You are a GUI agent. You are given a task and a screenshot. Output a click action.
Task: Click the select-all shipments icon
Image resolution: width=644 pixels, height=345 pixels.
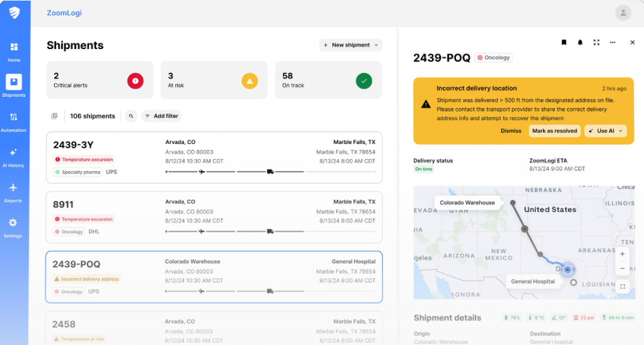pos(54,116)
